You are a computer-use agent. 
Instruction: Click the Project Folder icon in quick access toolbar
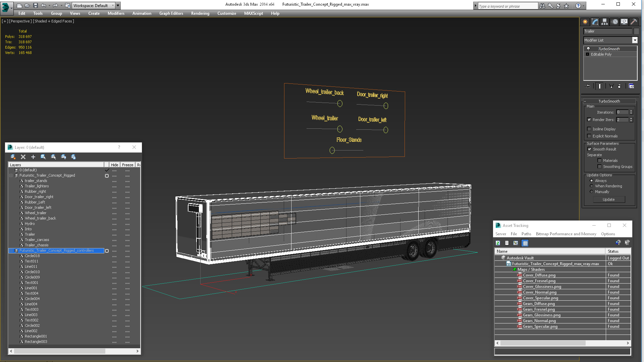coord(67,5)
